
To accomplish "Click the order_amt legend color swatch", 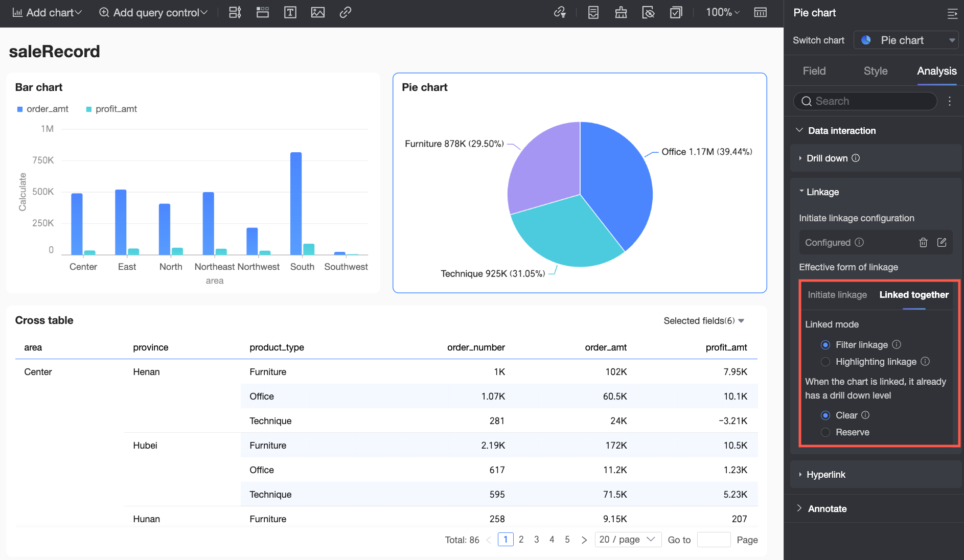I will coord(20,109).
